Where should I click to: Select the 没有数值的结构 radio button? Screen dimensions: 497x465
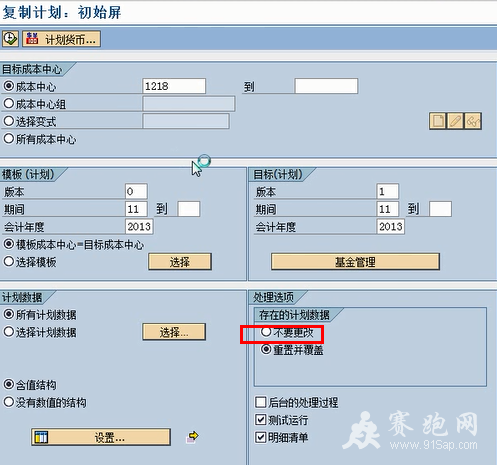pos(9,402)
